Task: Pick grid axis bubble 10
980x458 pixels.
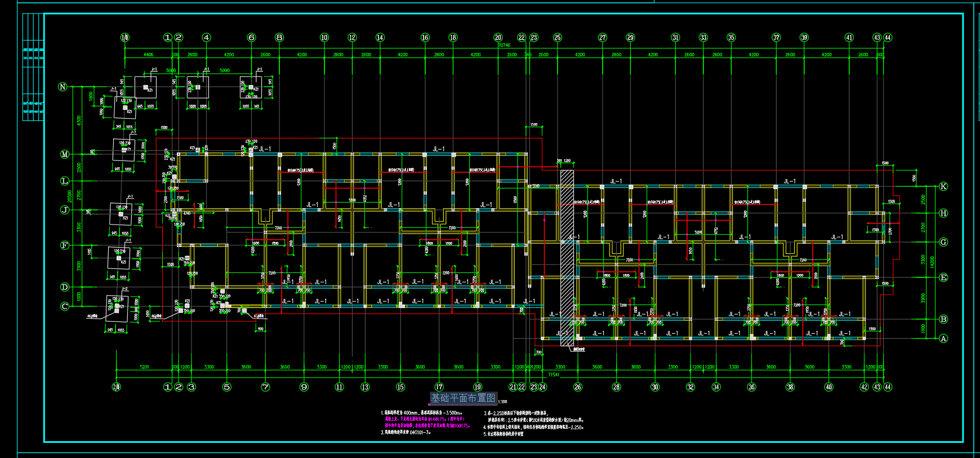Action: (324, 38)
